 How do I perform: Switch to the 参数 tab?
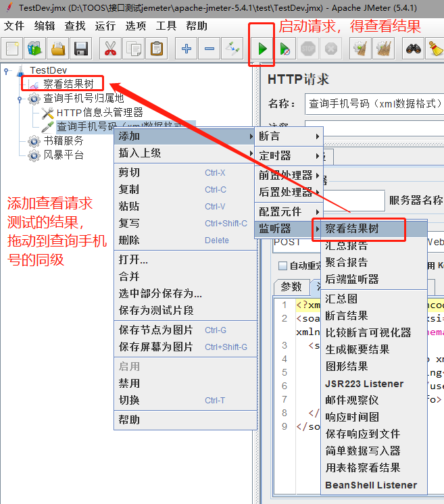(x=291, y=286)
